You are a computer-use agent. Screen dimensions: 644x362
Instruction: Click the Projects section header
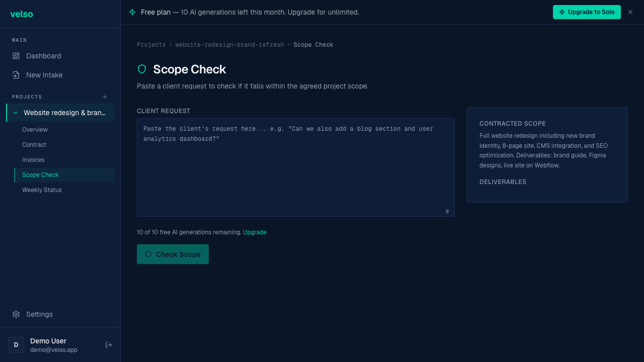pyautogui.click(x=27, y=97)
